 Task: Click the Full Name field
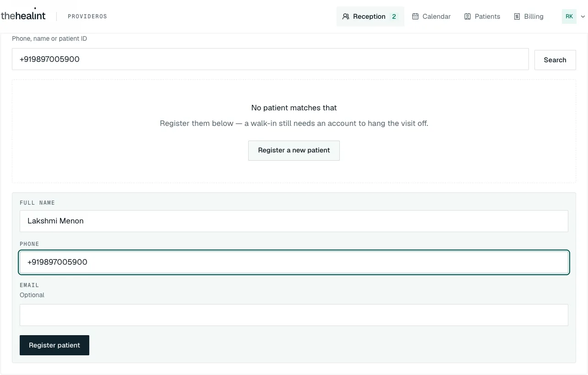pos(294,221)
